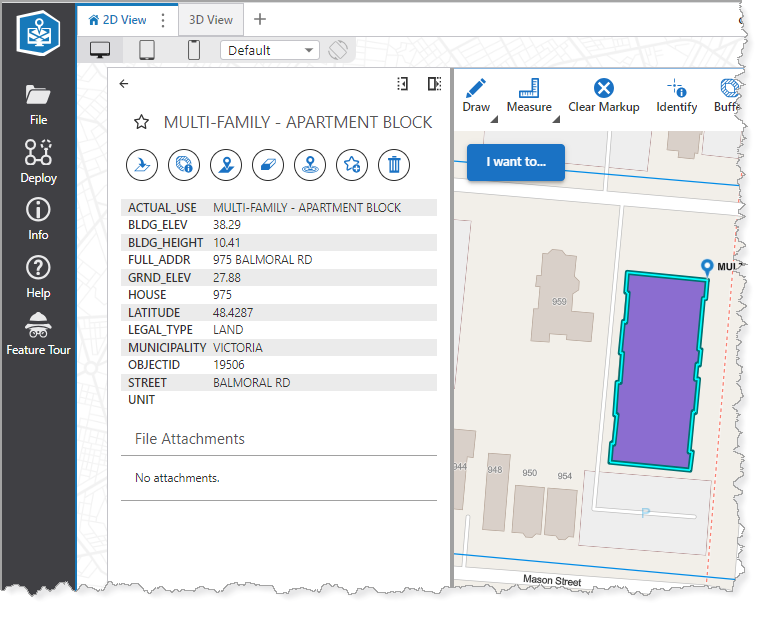Click the trash delete round button
The width and height of the screenshot is (774, 622).
pos(394,165)
